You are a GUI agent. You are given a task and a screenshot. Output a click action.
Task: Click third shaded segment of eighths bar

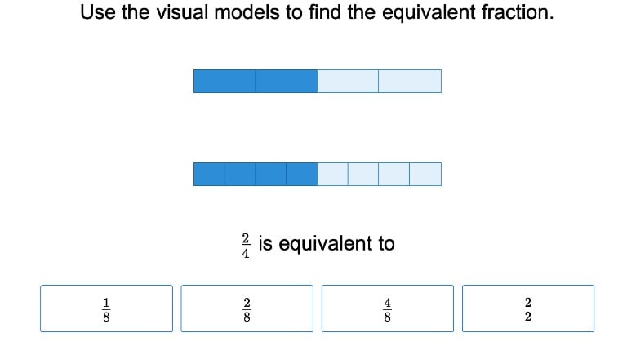pos(271,174)
